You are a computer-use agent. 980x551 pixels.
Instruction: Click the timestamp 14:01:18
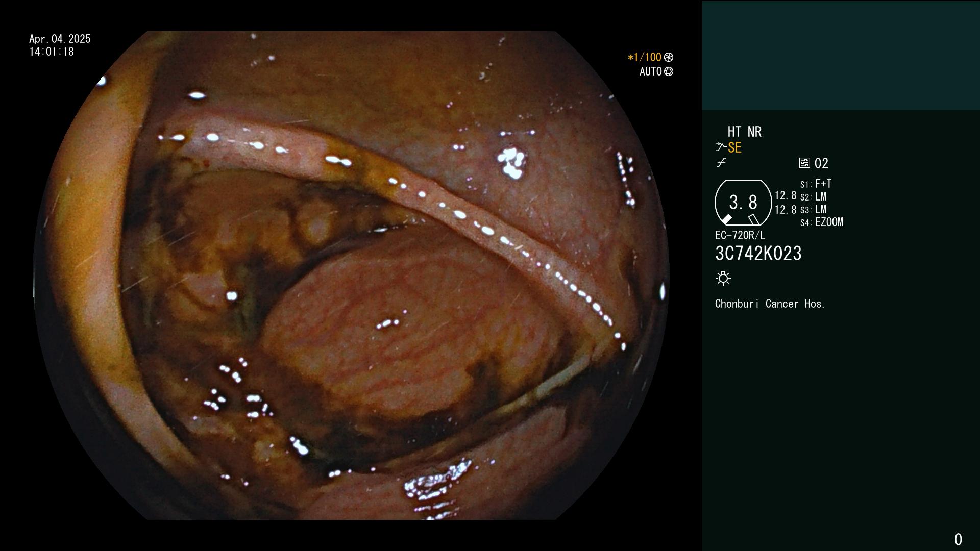52,52
